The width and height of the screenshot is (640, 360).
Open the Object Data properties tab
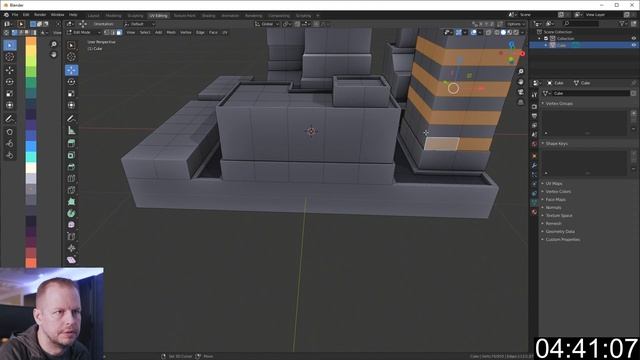(534, 202)
